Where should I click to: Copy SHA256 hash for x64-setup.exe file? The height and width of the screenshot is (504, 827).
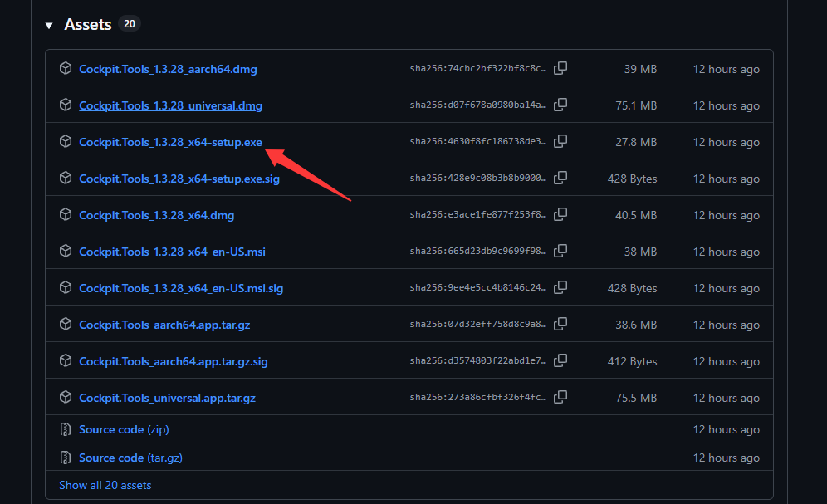tap(560, 141)
